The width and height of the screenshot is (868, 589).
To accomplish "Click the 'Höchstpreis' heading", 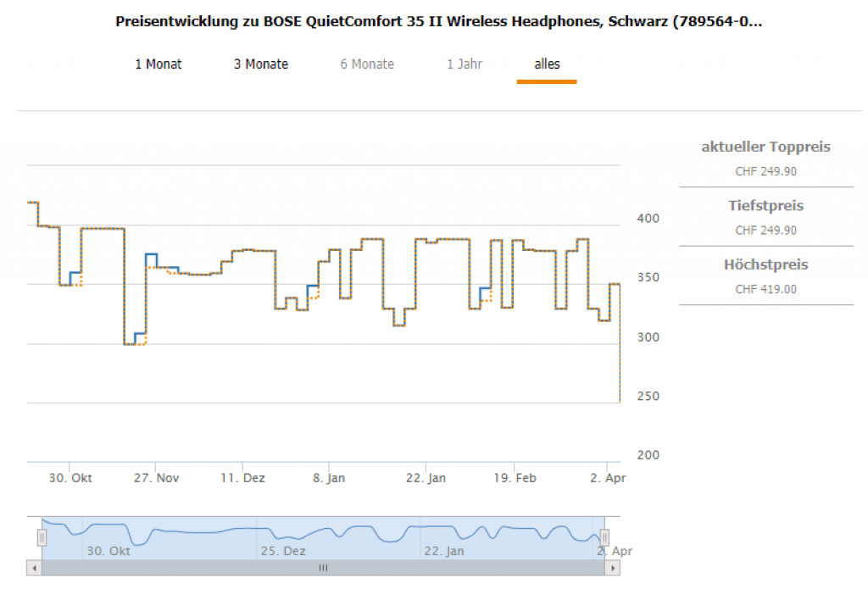I will click(765, 265).
